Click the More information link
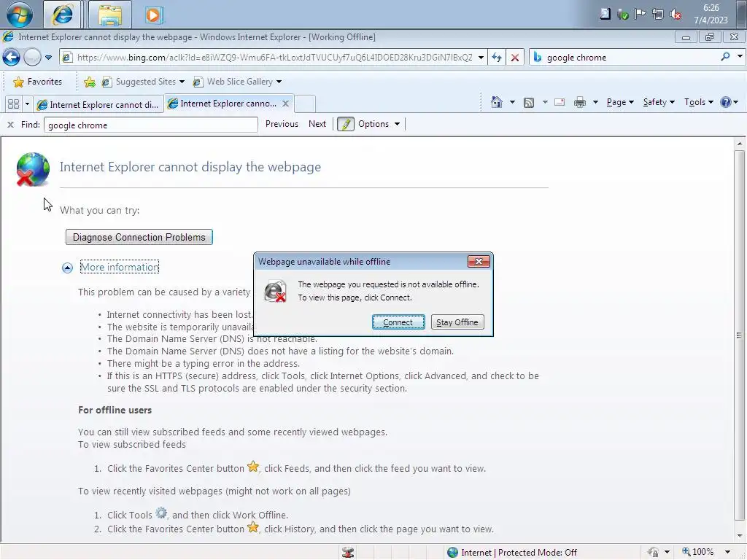The height and width of the screenshot is (560, 747). tap(120, 267)
